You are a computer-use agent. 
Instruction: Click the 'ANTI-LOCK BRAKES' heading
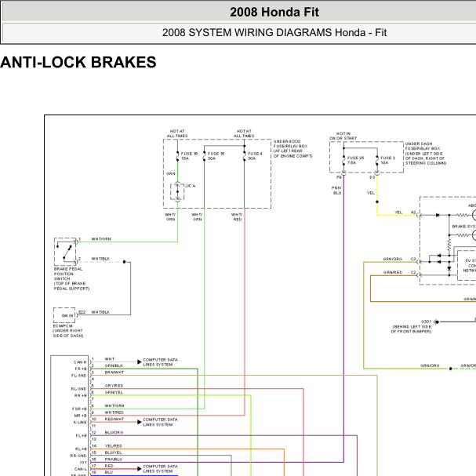point(78,62)
